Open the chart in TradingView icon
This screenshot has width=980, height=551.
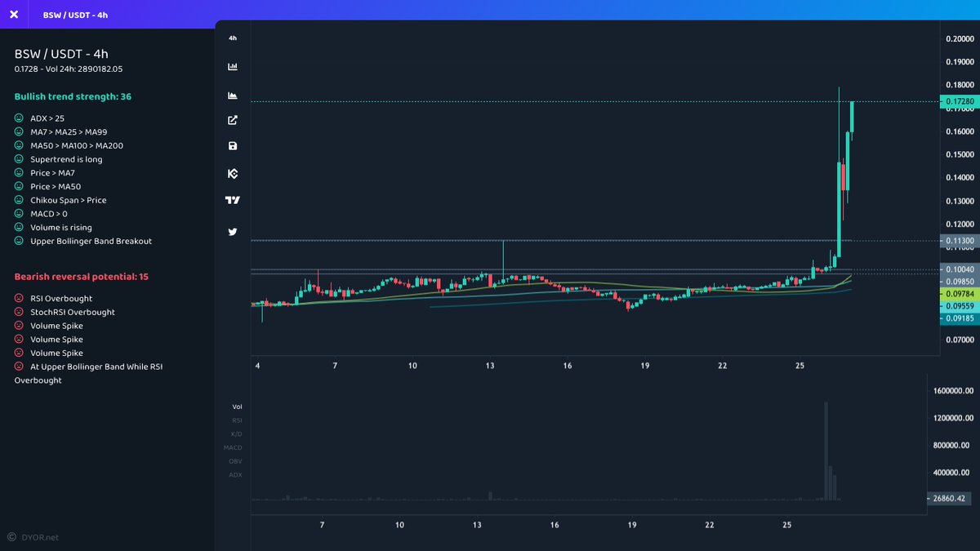pos(233,200)
